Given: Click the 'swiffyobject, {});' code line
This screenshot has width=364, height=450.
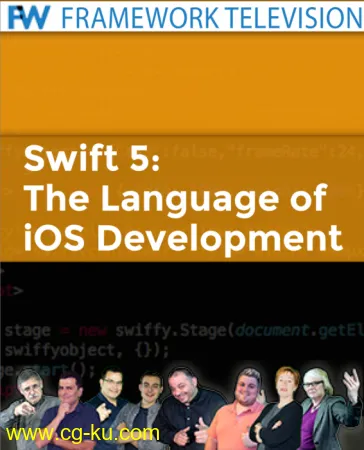Looking at the screenshot, I should pyautogui.click(x=87, y=350).
